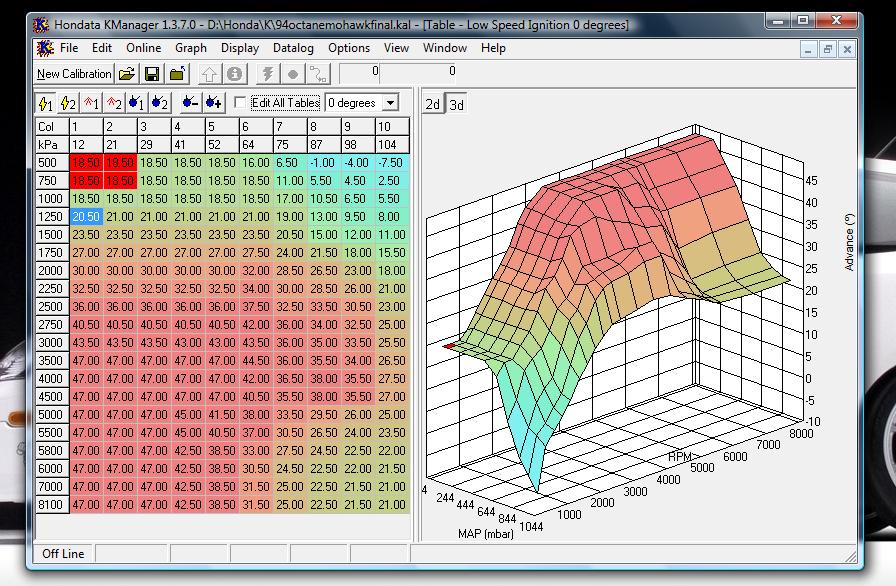Open a calibration file with folder icon
The image size is (896, 586).
pos(127,74)
